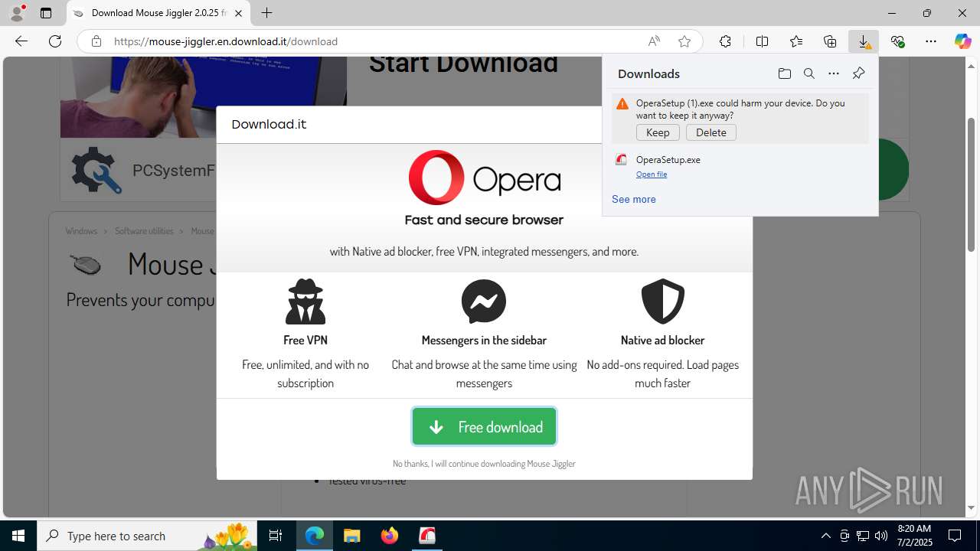The height and width of the screenshot is (551, 980).
Task: Open the network tray icon
Action: [x=862, y=536]
